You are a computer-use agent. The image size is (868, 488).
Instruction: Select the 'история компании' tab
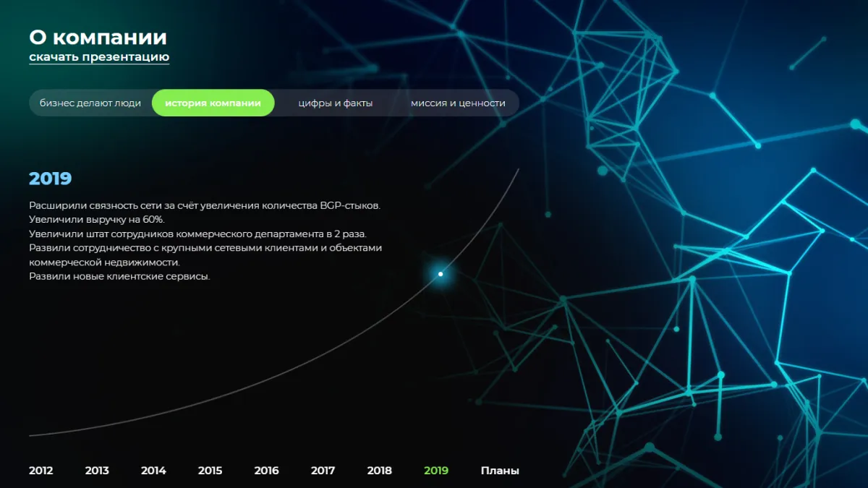(x=213, y=103)
